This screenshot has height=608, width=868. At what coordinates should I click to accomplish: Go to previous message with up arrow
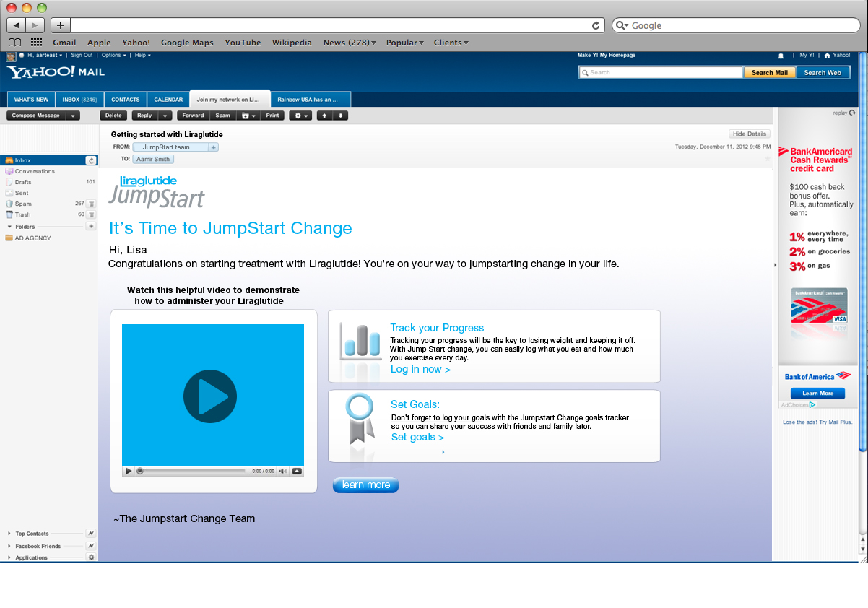point(325,116)
